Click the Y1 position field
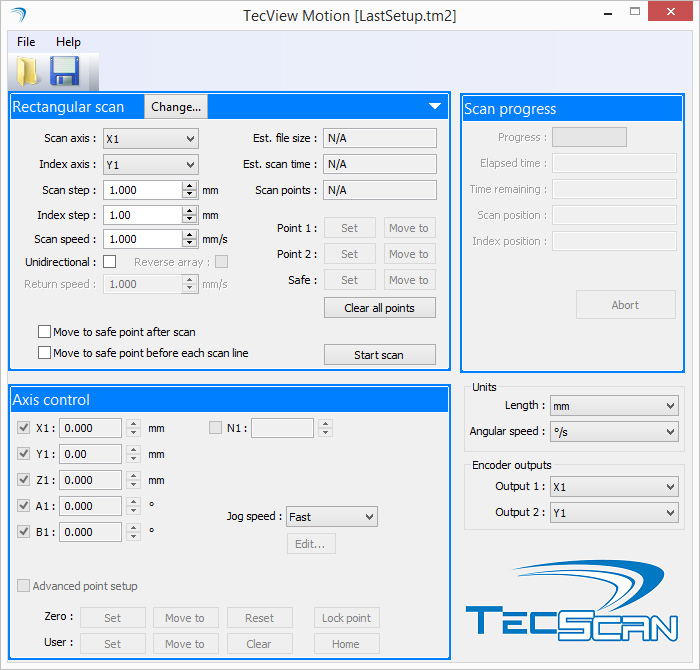Screen dimensions: 700x670 (90, 454)
